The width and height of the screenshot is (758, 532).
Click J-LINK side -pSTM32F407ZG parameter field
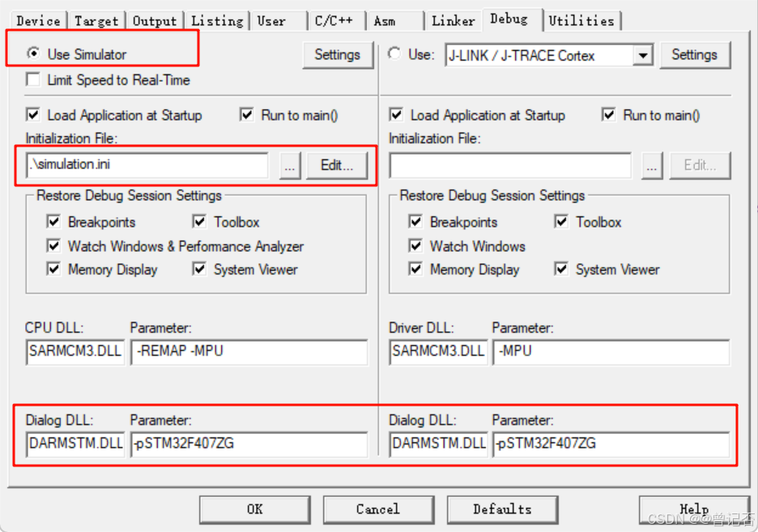click(x=611, y=444)
